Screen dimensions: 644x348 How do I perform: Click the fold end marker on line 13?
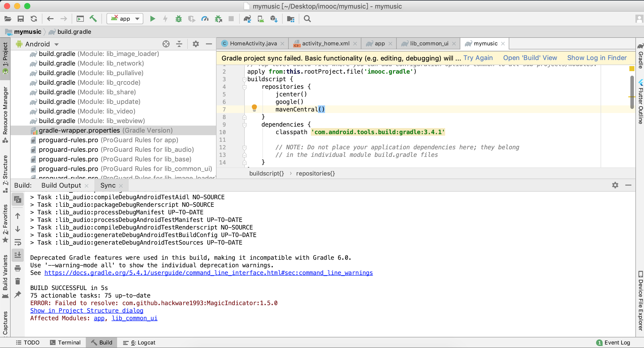(x=244, y=155)
